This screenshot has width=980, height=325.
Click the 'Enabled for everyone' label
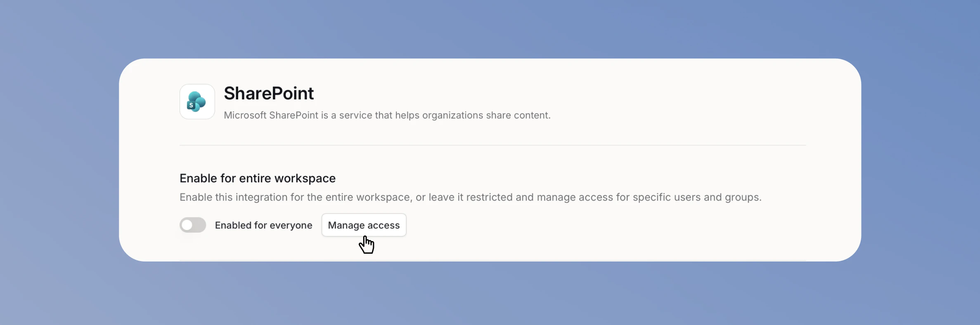[x=263, y=226]
